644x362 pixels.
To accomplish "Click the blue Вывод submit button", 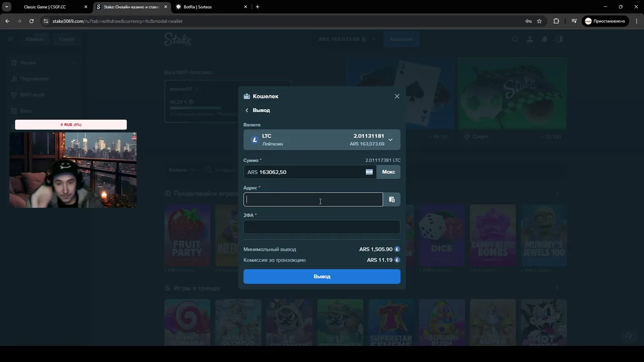I will coord(322,277).
